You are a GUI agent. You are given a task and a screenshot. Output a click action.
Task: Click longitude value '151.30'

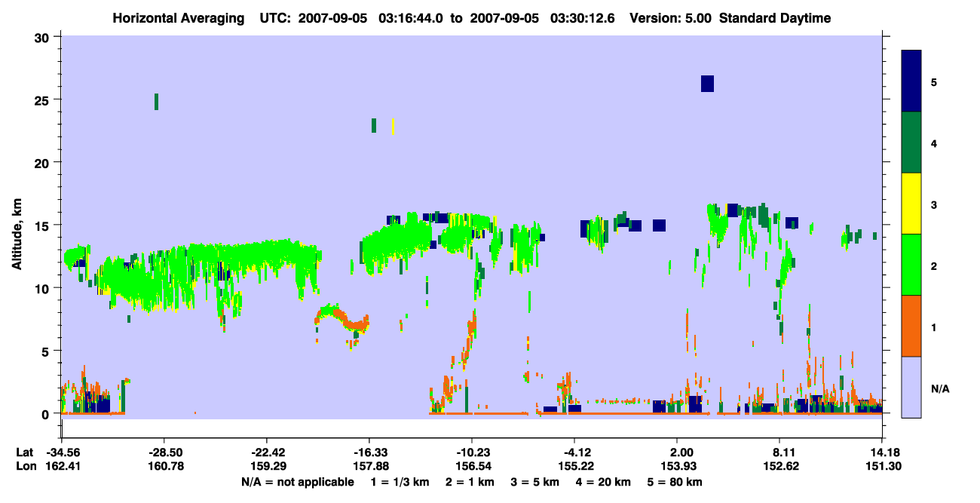[x=883, y=466]
